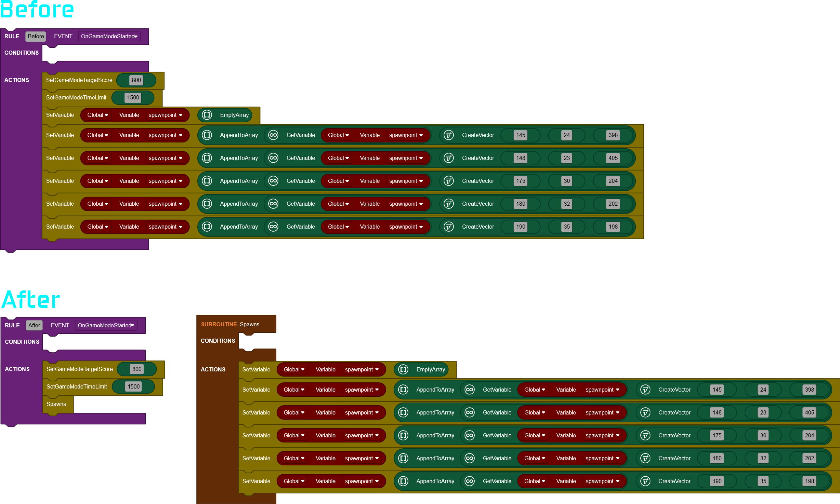840x504 pixels.
Task: Click the CreateVector icon on the 145 row of the Spawns subroutine
Action: 645,390
